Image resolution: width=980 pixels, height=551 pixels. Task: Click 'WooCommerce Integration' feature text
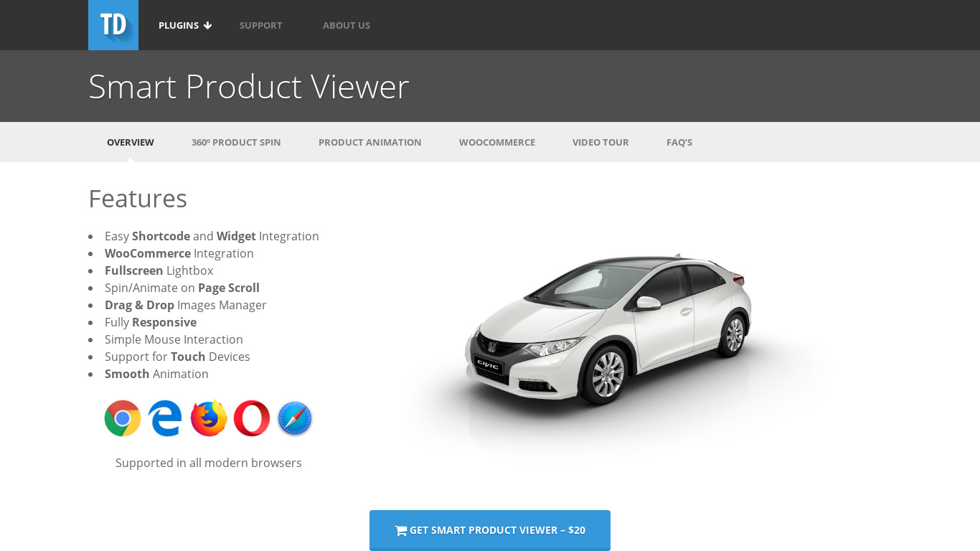pyautogui.click(x=179, y=253)
